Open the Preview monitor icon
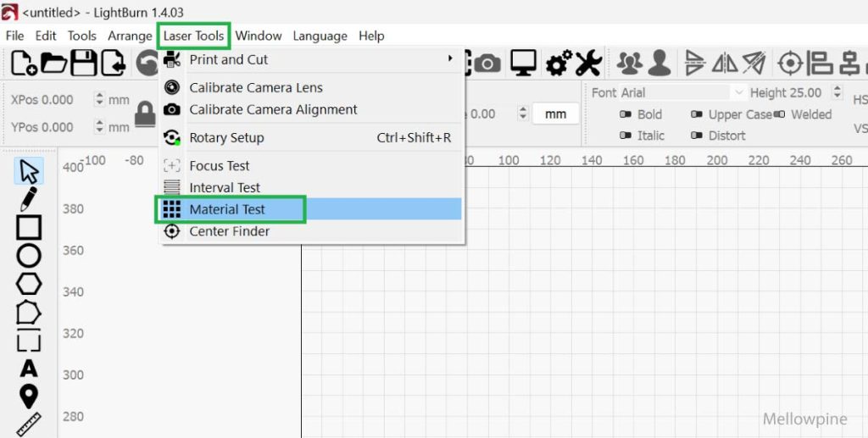Screen dimensions: 868x438 click(523, 63)
